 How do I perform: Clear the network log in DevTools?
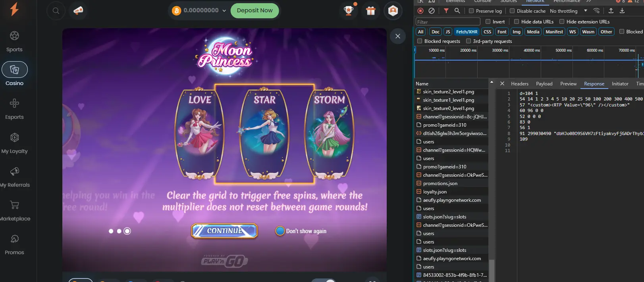pyautogui.click(x=432, y=11)
